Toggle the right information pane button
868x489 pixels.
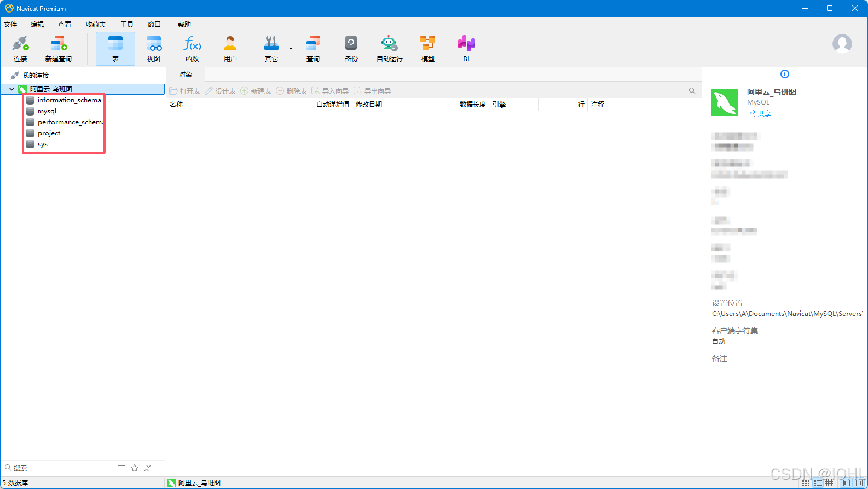(x=859, y=482)
